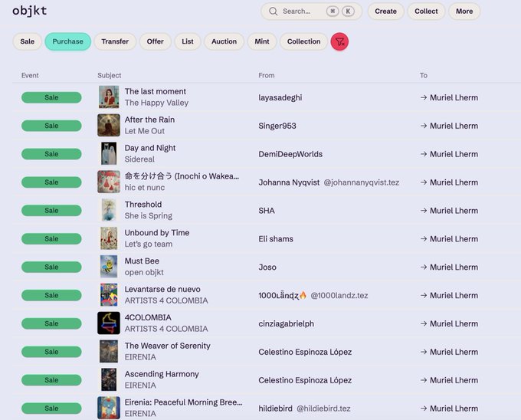Open Eirenia Peaceful Morning thumbnail
The image size is (521, 420).
(x=109, y=408)
